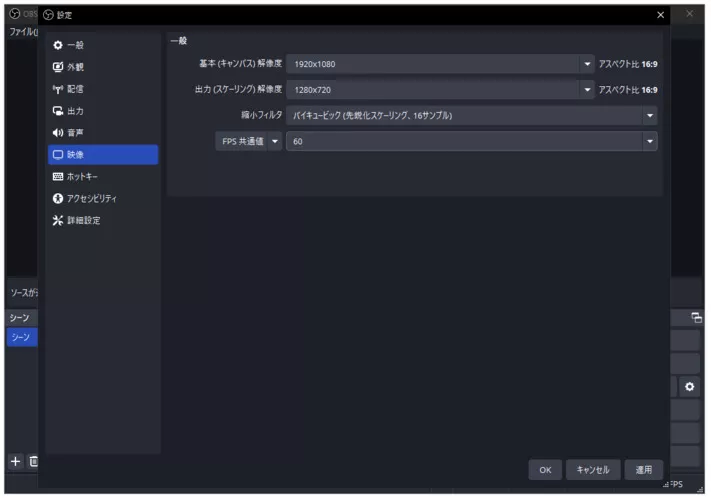Confirm settings with the OK button
The height and width of the screenshot is (500, 711).
545,471
